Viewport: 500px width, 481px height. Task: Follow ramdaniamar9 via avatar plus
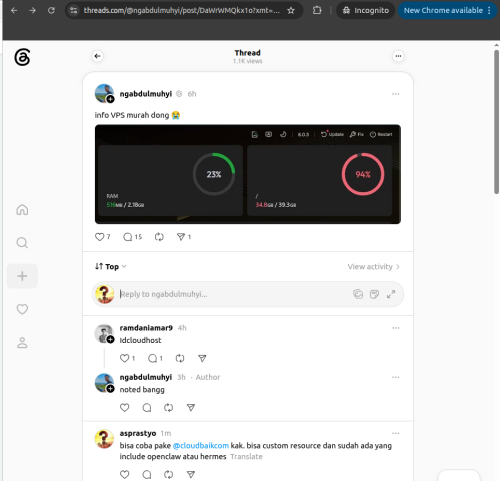click(110, 340)
